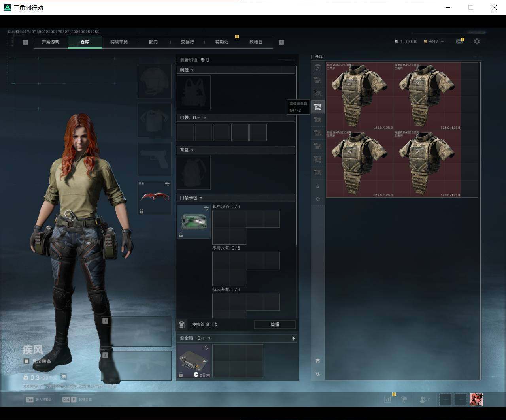This screenshot has height=420, width=506.
Task: Click the help icon next to 背包
Action: click(x=193, y=150)
